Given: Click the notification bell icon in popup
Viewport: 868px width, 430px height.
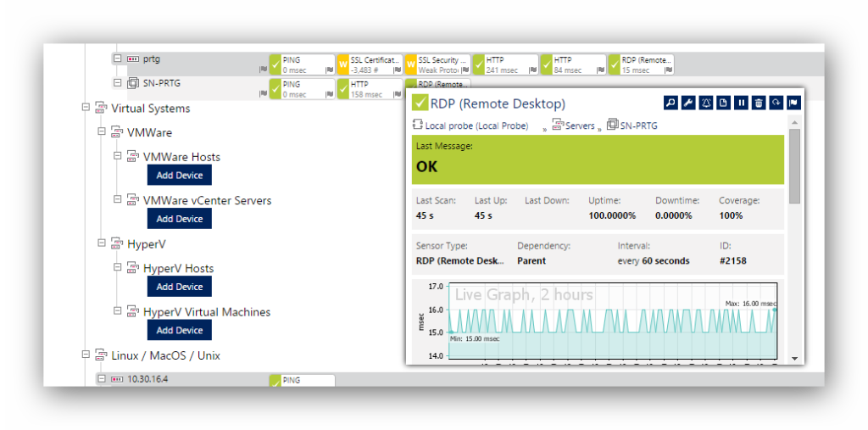Looking at the screenshot, I should [x=706, y=103].
